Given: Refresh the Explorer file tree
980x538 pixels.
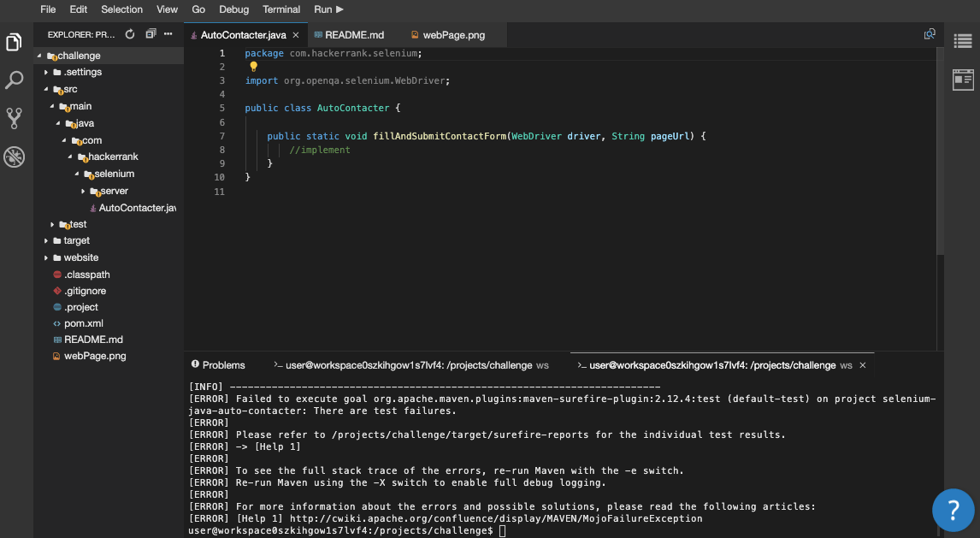Looking at the screenshot, I should pyautogui.click(x=128, y=34).
